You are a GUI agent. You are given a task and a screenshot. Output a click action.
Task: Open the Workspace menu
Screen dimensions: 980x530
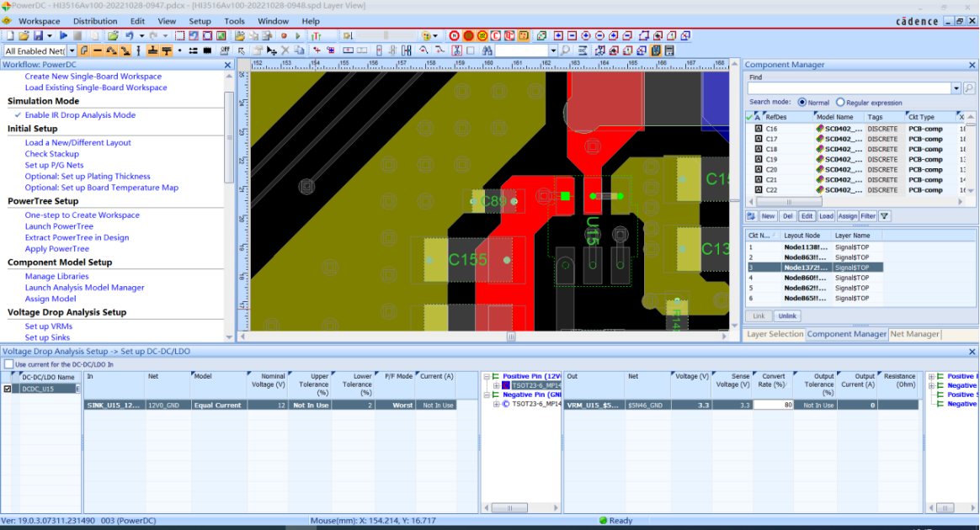[40, 21]
